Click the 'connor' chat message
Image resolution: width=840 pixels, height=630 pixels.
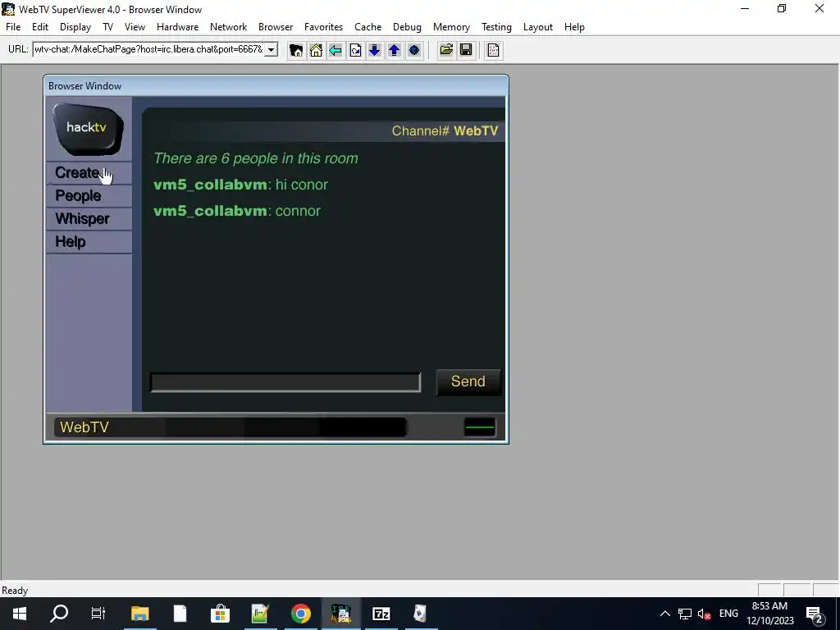coord(298,211)
